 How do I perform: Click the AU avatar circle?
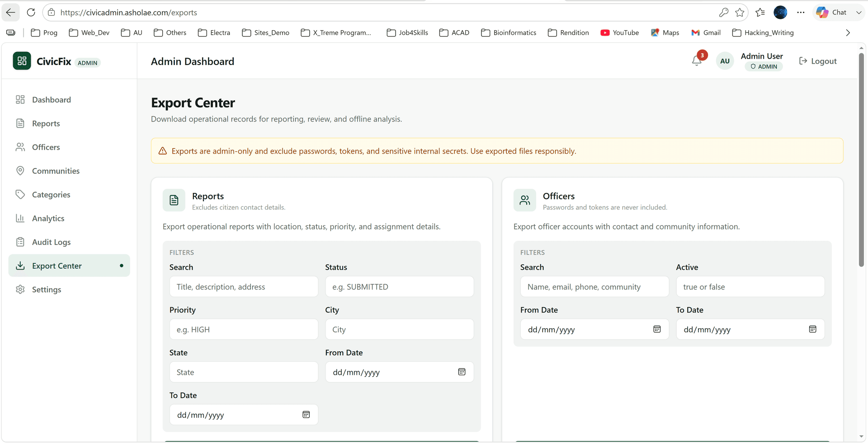(725, 61)
